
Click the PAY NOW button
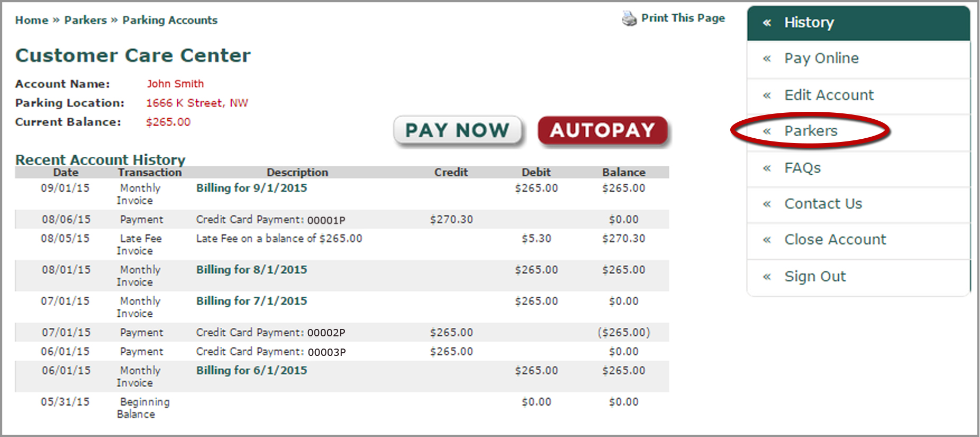tap(458, 130)
